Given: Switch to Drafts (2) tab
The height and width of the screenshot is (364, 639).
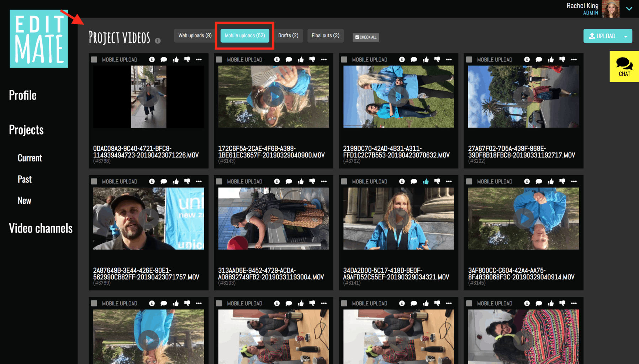Looking at the screenshot, I should pos(288,36).
